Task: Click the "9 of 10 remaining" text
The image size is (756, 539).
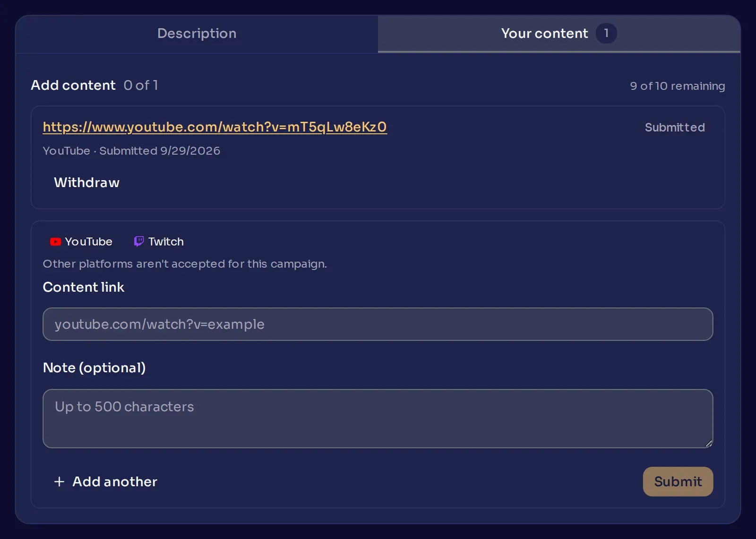Action: (x=677, y=86)
